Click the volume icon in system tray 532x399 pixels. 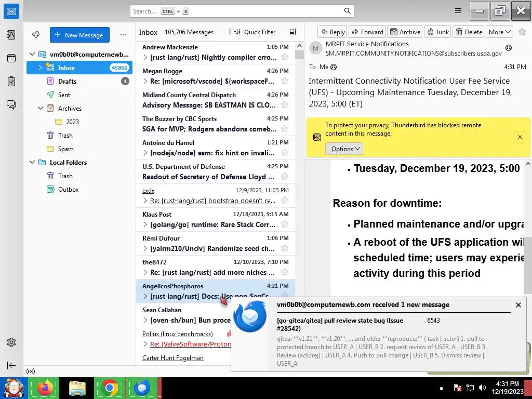pyautogui.click(x=482, y=388)
